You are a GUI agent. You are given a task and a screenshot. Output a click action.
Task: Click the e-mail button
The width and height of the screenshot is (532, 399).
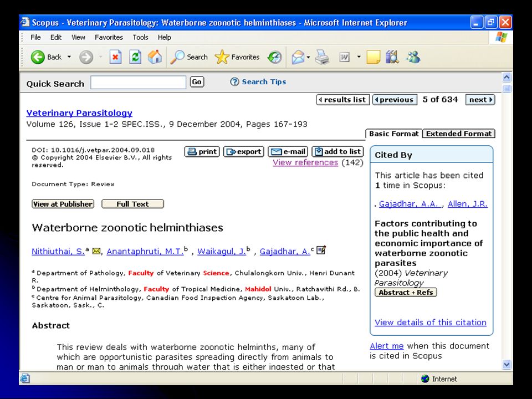coord(288,152)
